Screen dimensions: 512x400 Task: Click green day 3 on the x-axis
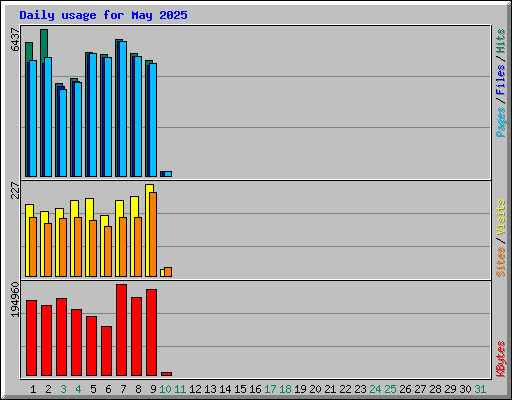(x=63, y=389)
